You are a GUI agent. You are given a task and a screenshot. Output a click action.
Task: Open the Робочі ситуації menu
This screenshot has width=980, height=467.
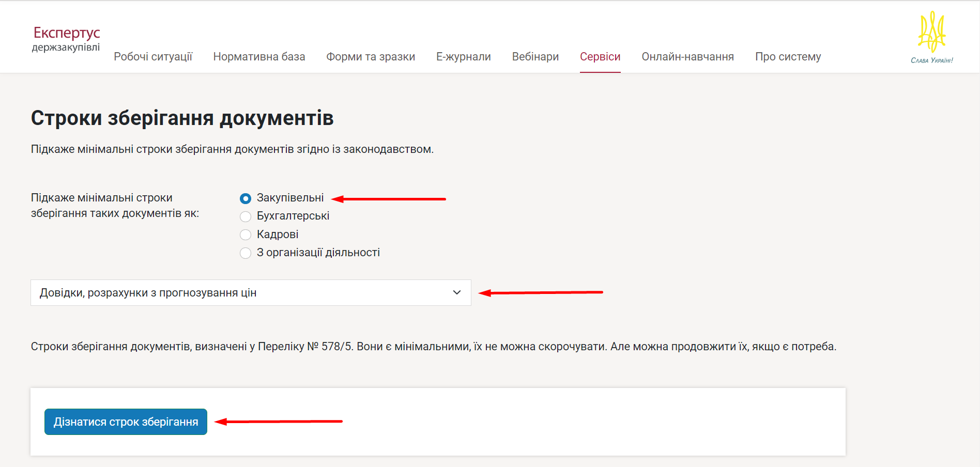point(153,57)
